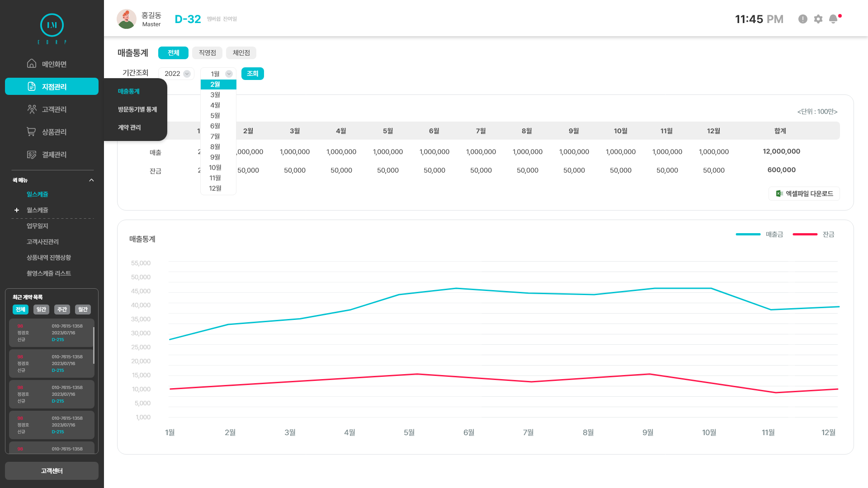The width and height of the screenshot is (868, 488).
Task: Click the 결제관리 payment icon
Action: 31,155
